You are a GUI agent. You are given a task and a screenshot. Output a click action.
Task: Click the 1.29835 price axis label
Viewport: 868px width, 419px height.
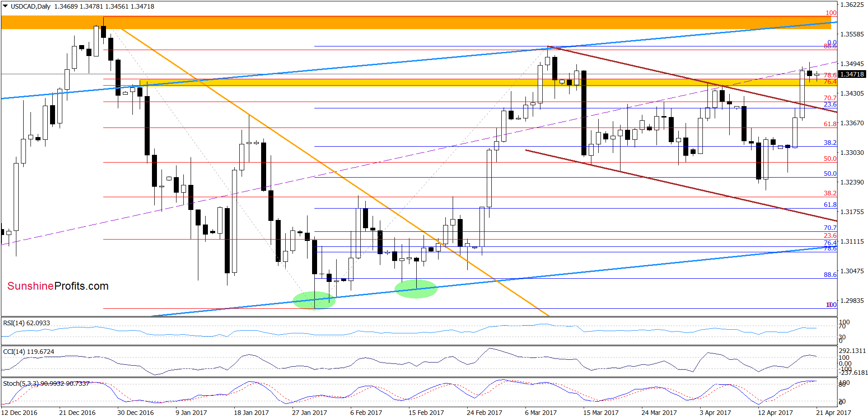[852, 301]
